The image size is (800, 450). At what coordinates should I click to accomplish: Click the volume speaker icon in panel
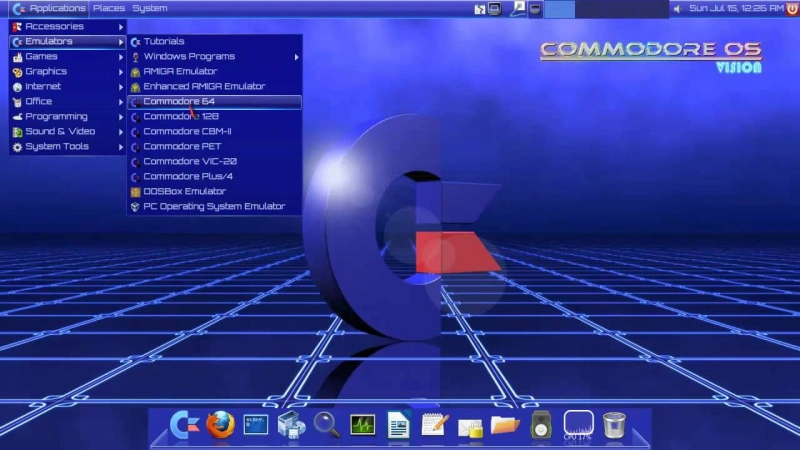(678, 9)
